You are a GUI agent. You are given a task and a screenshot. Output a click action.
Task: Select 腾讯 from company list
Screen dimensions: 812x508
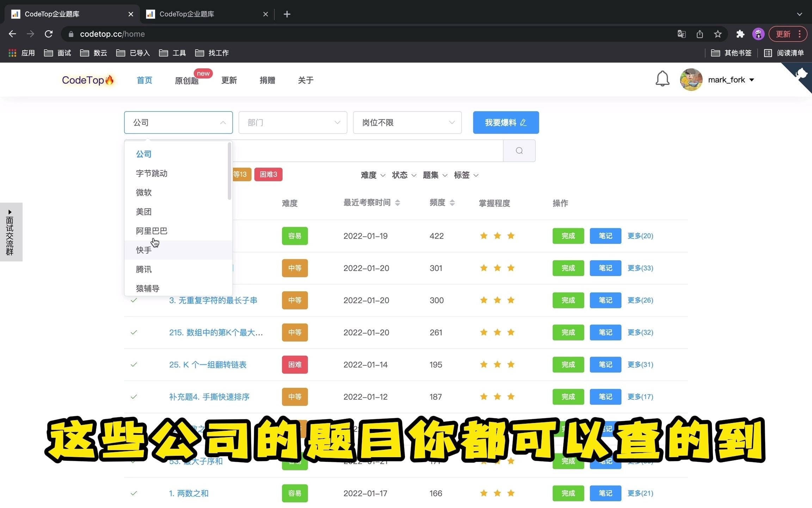[178, 269]
